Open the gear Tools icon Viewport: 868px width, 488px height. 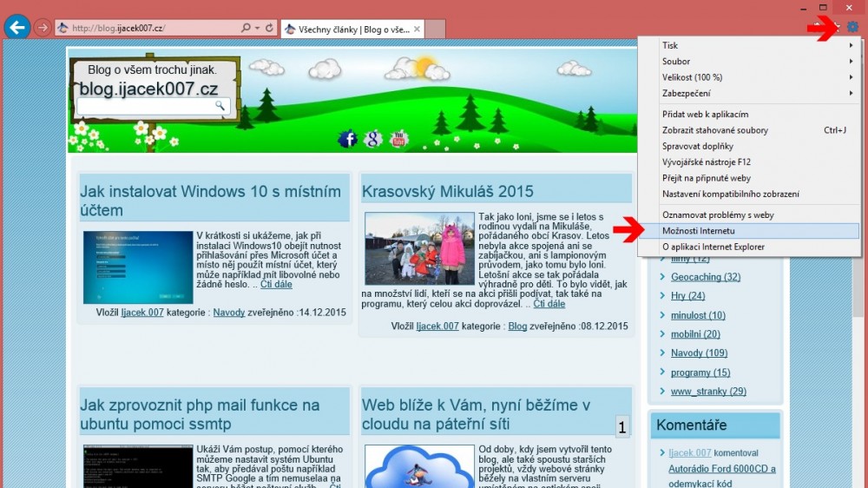coord(852,28)
